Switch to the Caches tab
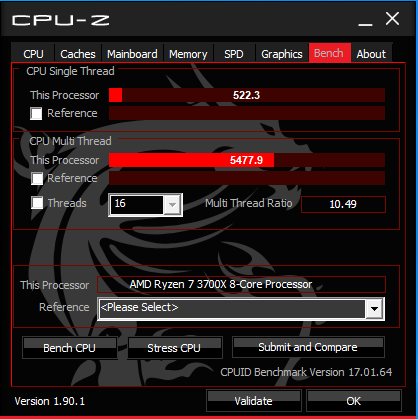Screen dimensions: 418x419 (x=78, y=54)
